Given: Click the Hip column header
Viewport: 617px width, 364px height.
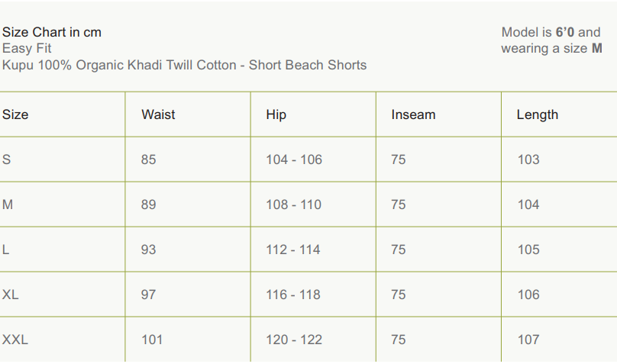Looking at the screenshot, I should (276, 114).
